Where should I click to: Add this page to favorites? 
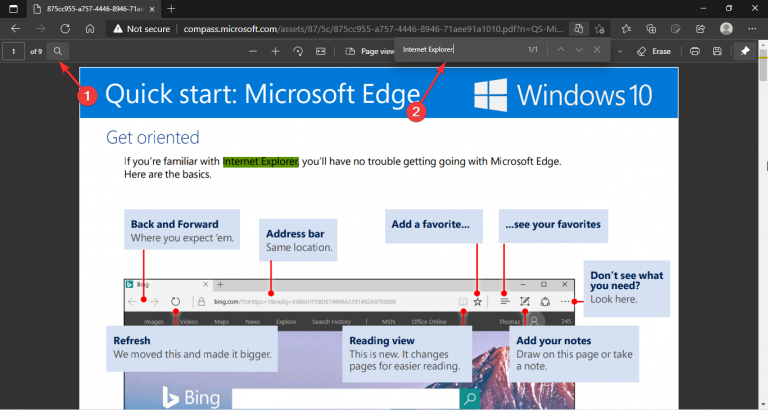point(600,29)
